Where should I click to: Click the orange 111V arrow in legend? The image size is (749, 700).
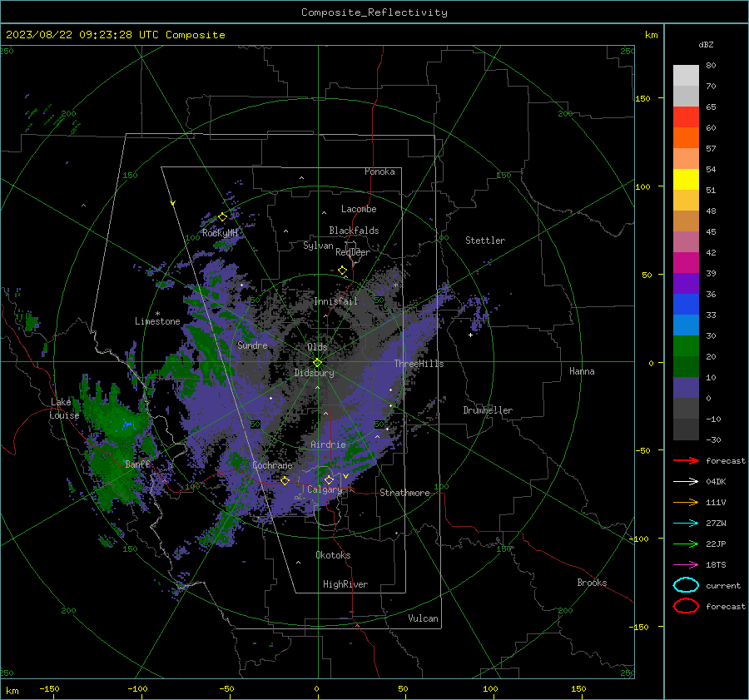686,502
